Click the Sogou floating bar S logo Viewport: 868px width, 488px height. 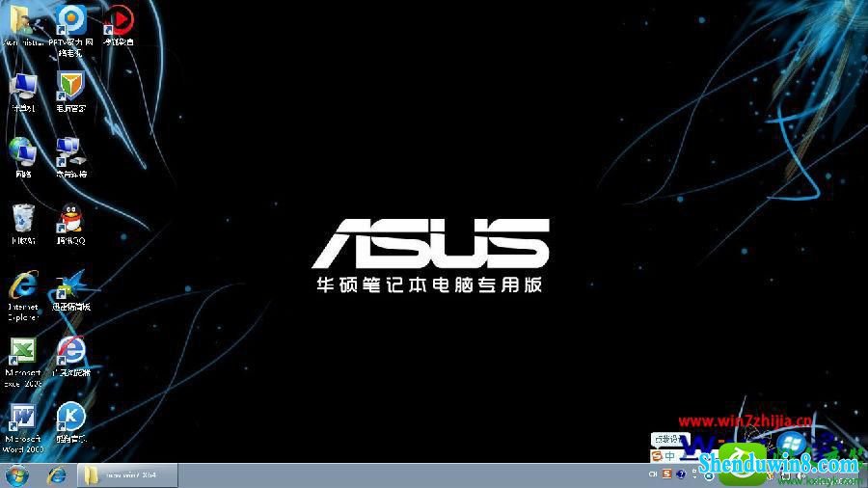(x=657, y=456)
